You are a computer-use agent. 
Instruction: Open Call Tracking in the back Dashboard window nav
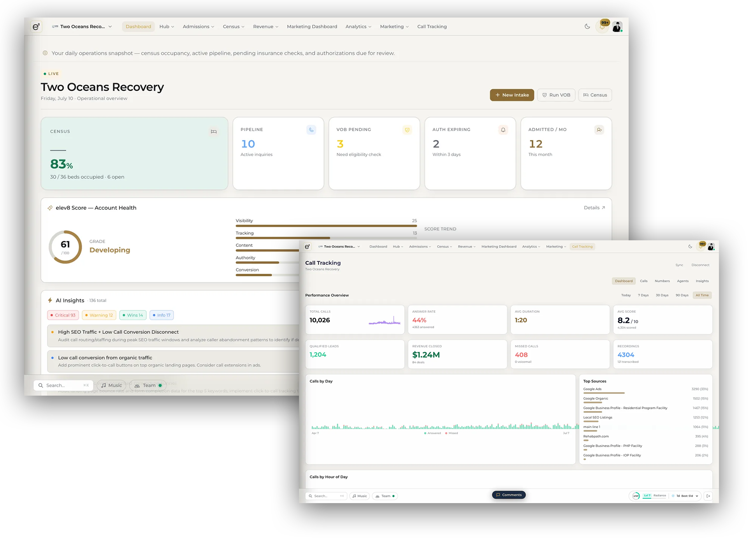tap(432, 26)
